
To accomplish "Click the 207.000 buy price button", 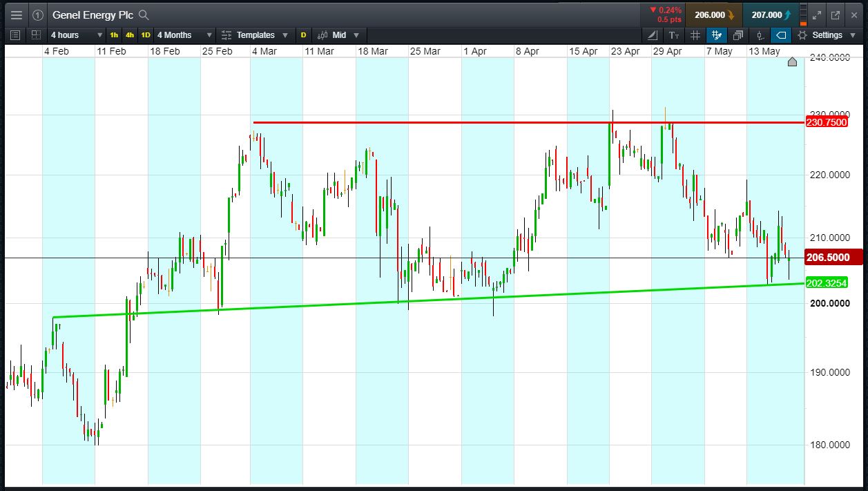I will (770, 15).
